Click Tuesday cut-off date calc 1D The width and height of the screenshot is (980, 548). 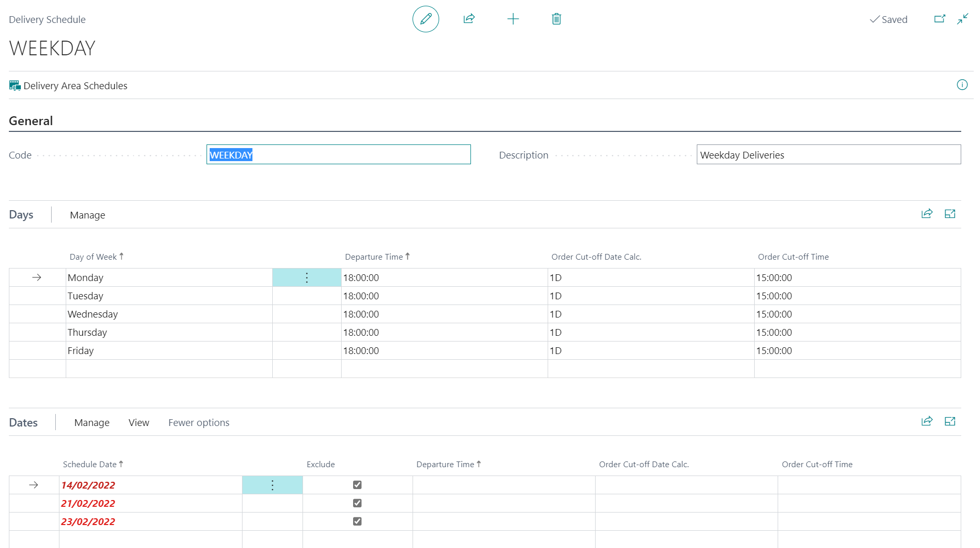tap(651, 296)
